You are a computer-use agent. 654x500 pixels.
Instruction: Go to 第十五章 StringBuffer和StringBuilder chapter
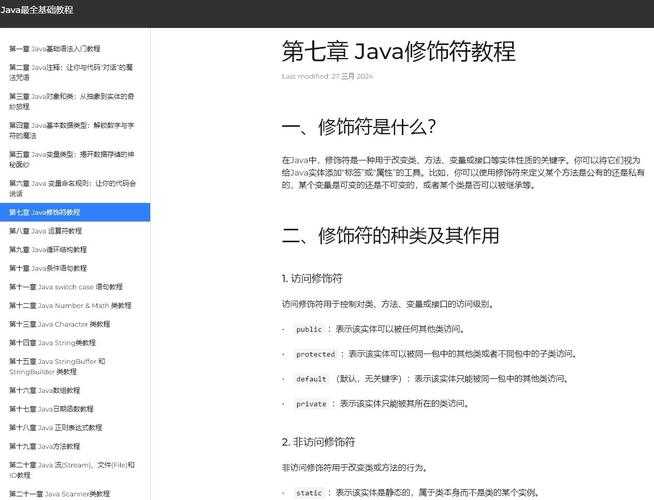(x=60, y=366)
